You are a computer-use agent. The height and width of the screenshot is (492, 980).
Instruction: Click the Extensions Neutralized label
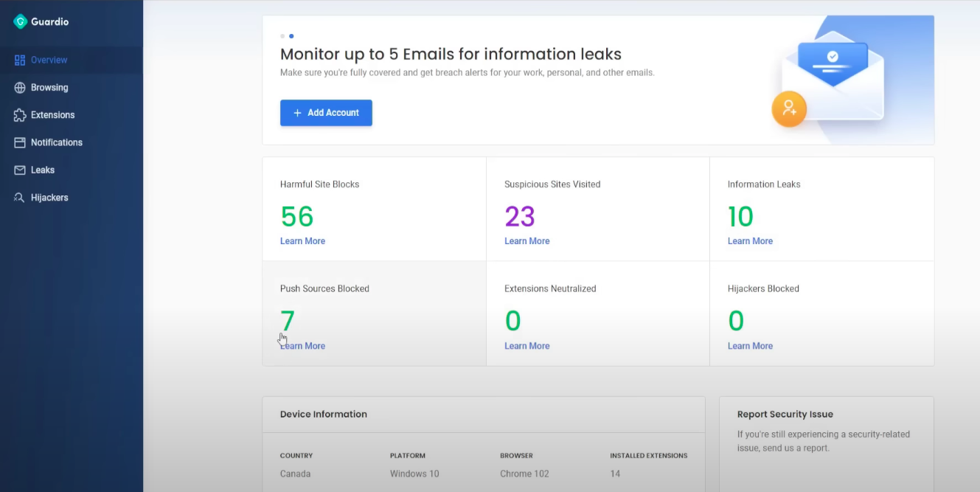pos(550,289)
